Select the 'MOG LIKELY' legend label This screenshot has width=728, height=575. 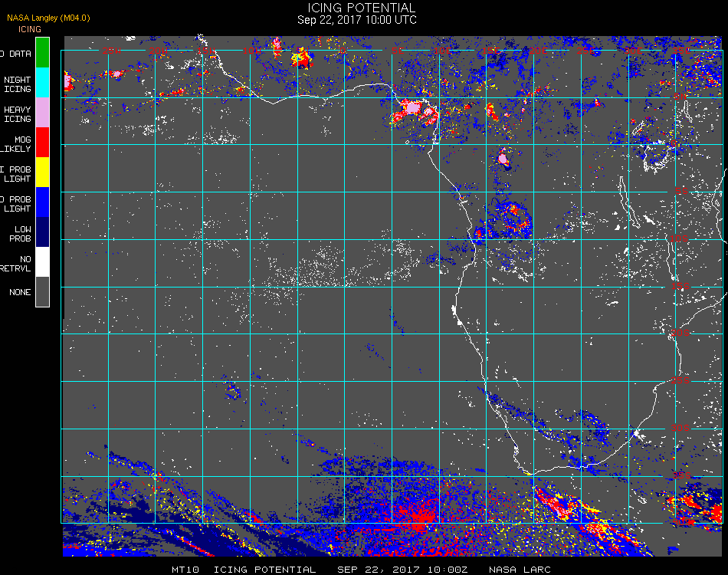[15, 144]
